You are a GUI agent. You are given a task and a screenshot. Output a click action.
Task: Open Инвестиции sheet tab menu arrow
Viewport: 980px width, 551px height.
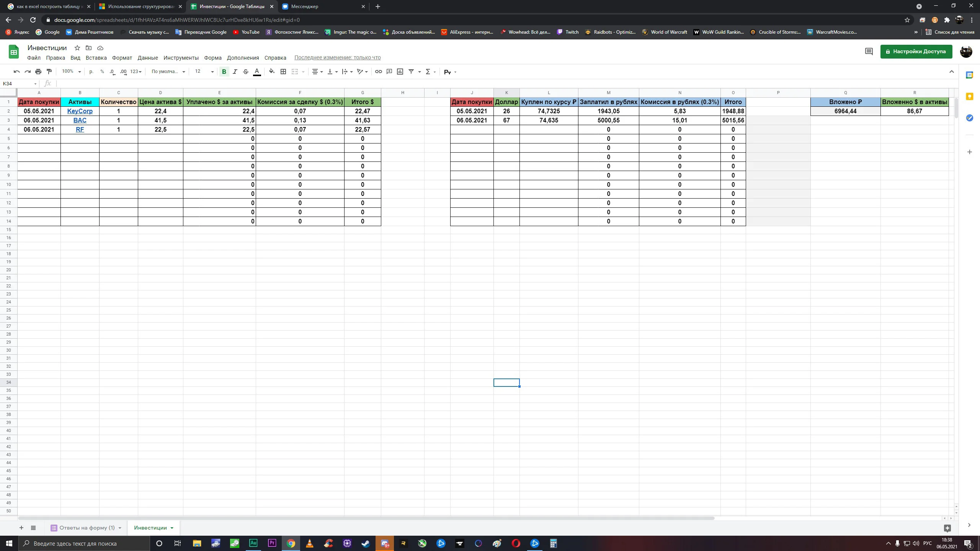(x=172, y=528)
